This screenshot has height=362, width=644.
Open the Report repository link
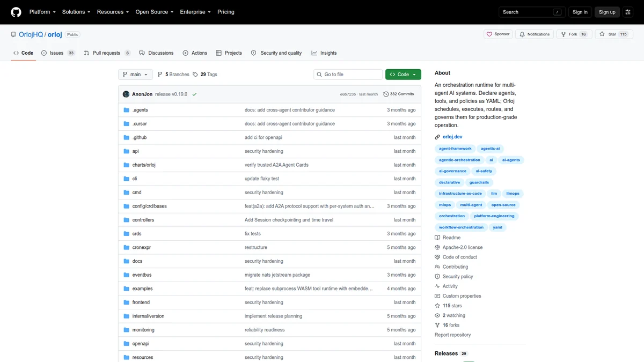(453, 335)
